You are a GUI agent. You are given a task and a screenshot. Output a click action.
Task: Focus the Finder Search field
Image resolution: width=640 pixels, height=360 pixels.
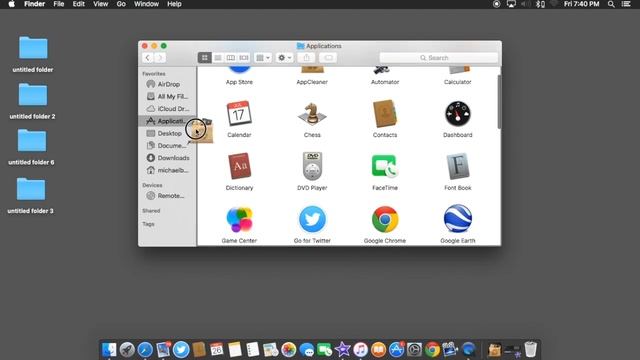click(439, 58)
